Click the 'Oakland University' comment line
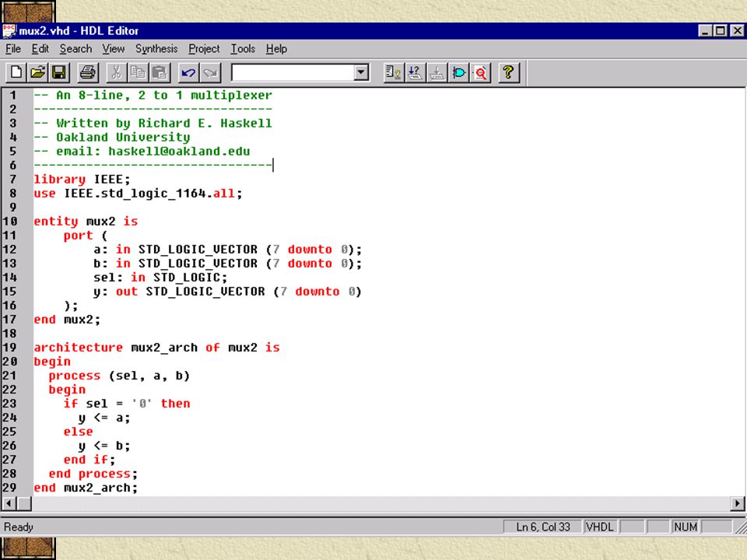747x560 pixels. pyautogui.click(x=123, y=137)
